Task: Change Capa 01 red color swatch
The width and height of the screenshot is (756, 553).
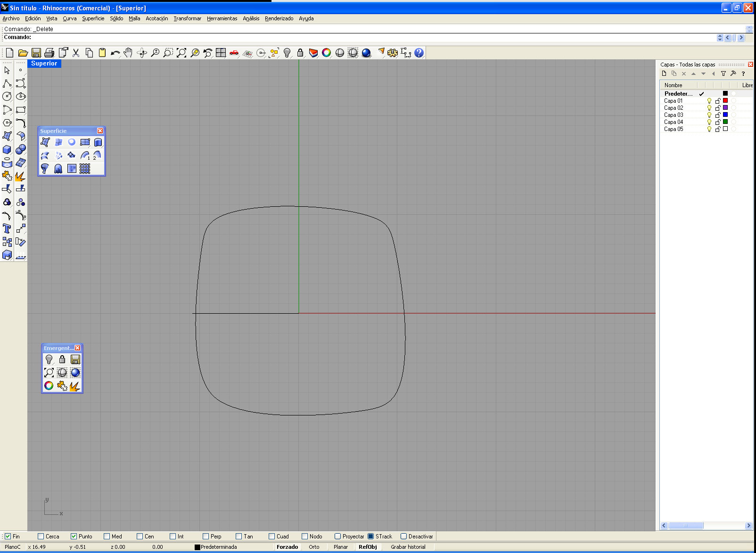Action: tap(725, 100)
